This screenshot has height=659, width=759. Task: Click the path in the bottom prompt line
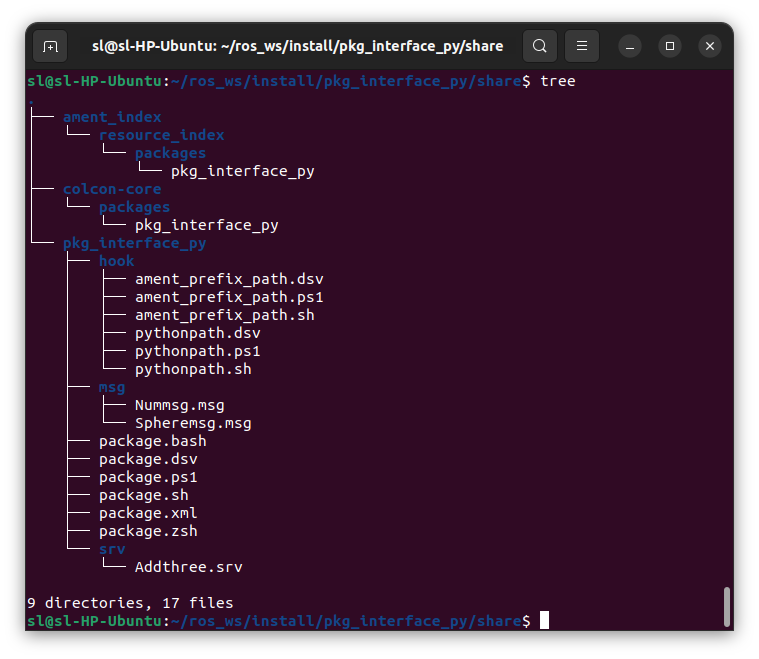(346, 621)
